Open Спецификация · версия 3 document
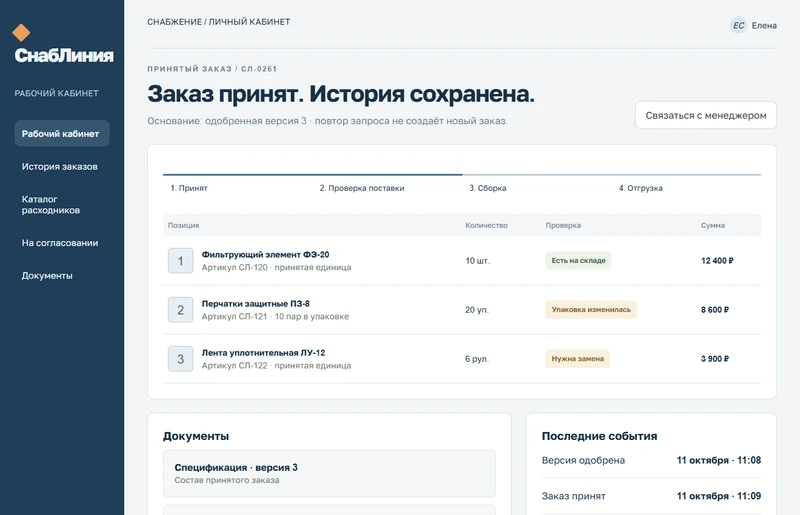 click(329, 474)
